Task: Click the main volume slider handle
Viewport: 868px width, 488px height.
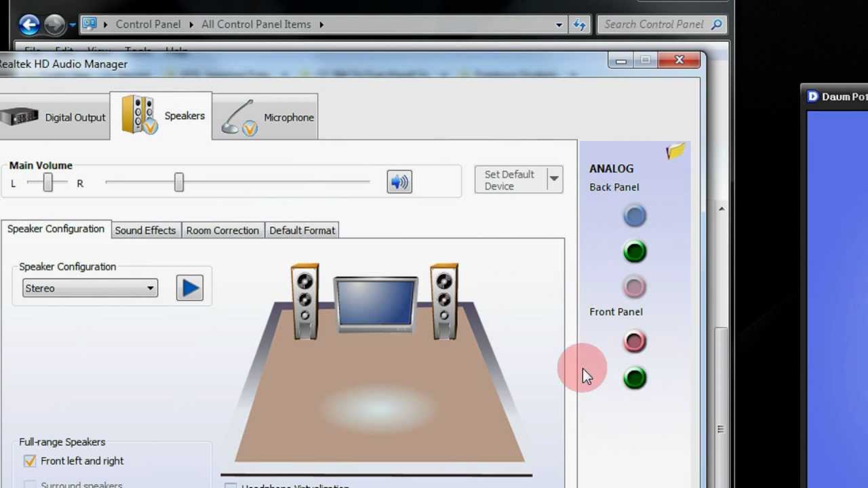Action: click(x=178, y=182)
